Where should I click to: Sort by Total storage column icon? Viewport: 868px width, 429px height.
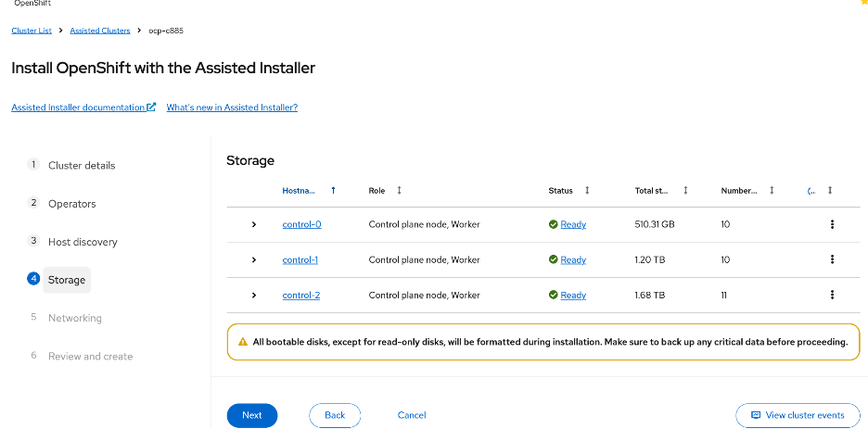[x=685, y=190]
